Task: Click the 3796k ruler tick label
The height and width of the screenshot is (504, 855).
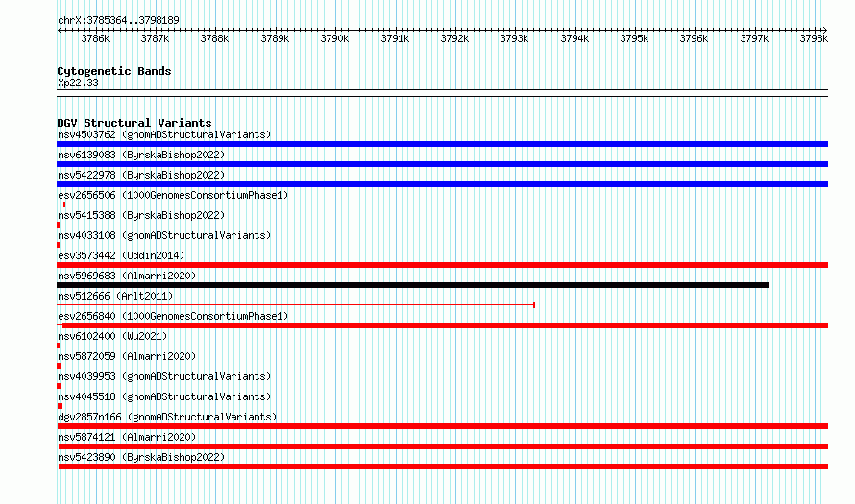Action: 694,38
